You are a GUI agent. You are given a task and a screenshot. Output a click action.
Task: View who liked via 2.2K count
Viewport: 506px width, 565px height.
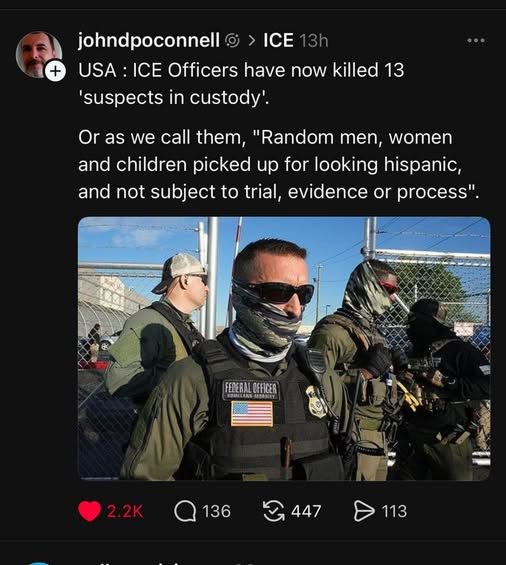pos(125,511)
